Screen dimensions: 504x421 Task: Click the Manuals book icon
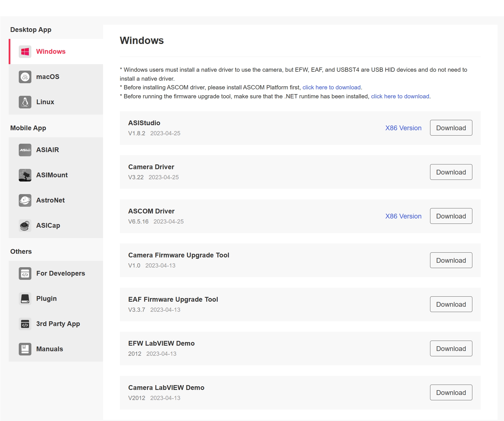pyautogui.click(x=25, y=349)
